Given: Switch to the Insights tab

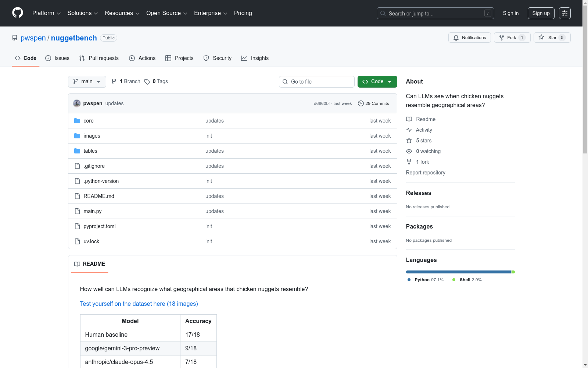Looking at the screenshot, I should tap(255, 58).
